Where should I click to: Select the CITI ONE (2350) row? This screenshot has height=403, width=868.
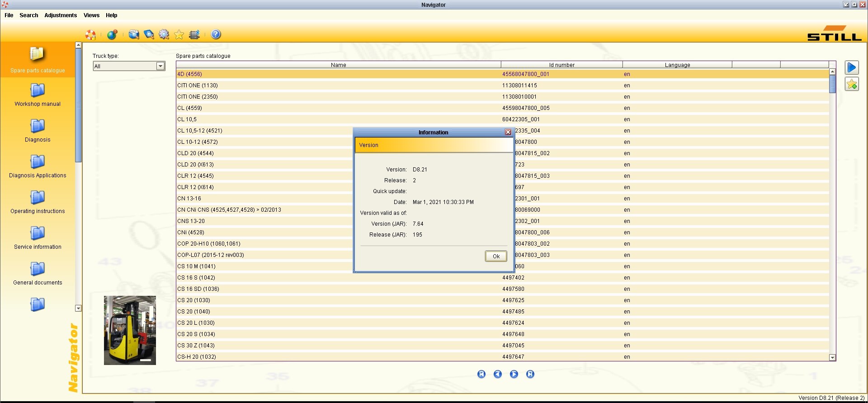point(502,97)
